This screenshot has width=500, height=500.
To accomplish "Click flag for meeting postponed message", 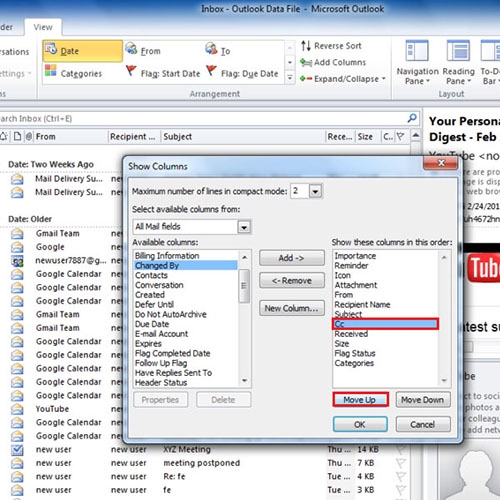I will pyautogui.click(x=401, y=463).
